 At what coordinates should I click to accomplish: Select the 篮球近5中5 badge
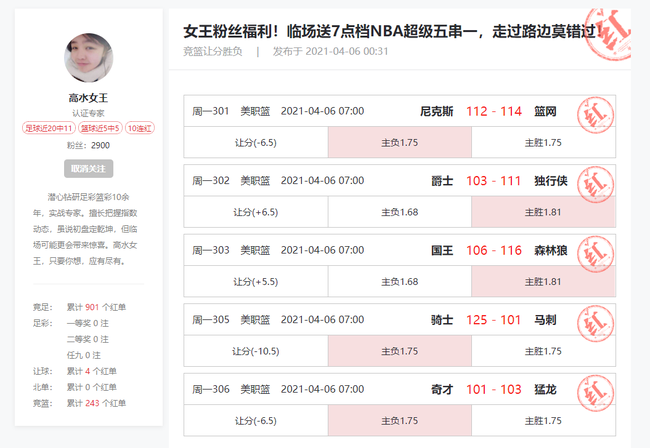click(100, 128)
